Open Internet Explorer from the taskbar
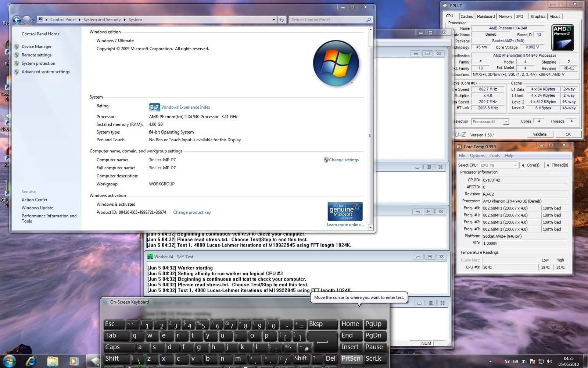 click(31, 361)
